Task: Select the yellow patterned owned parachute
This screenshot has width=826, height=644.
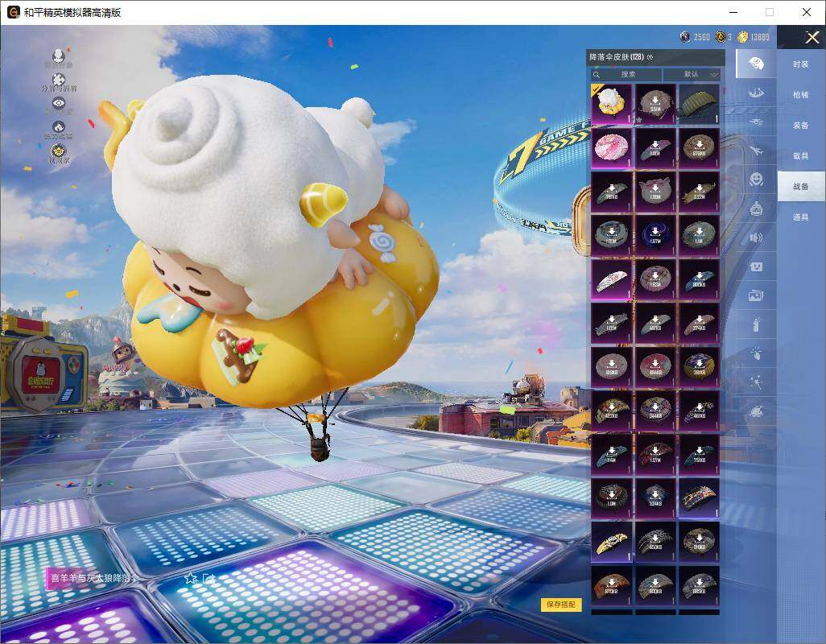Action: coord(611,541)
